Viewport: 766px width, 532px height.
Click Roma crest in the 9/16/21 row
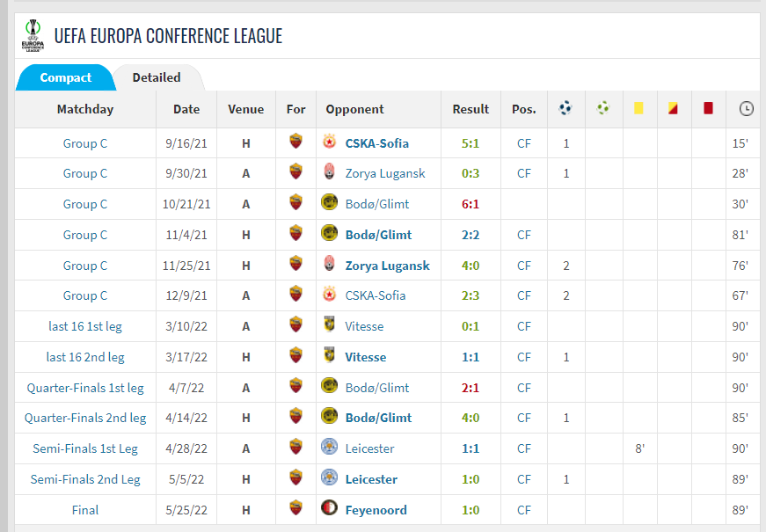click(295, 142)
